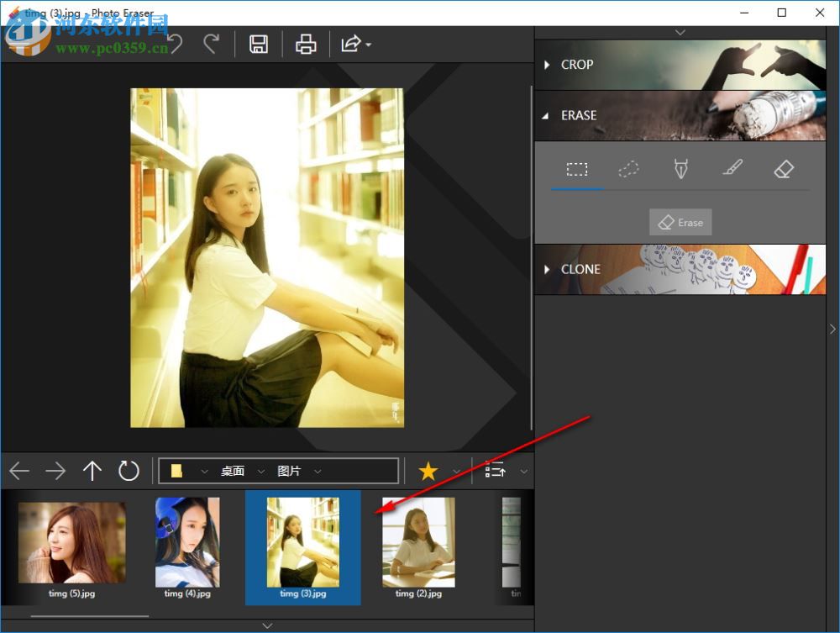Click the star favorites icon
Screen dimensions: 840x633
point(429,471)
